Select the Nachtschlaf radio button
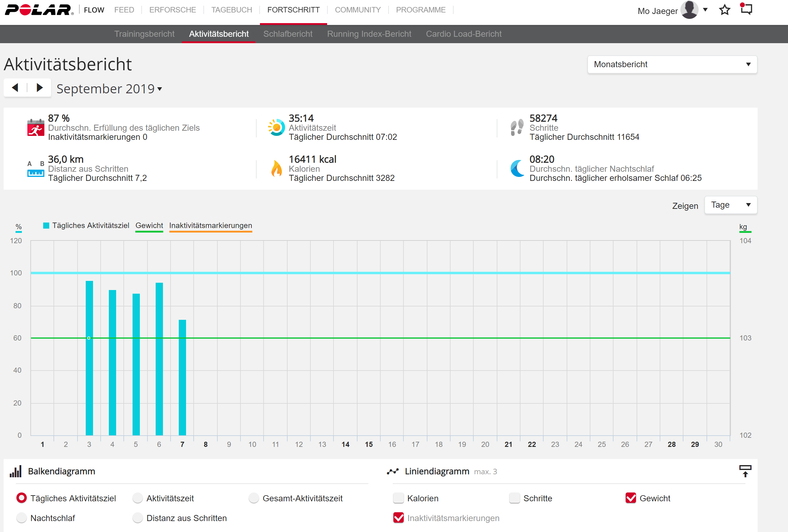 (22, 518)
